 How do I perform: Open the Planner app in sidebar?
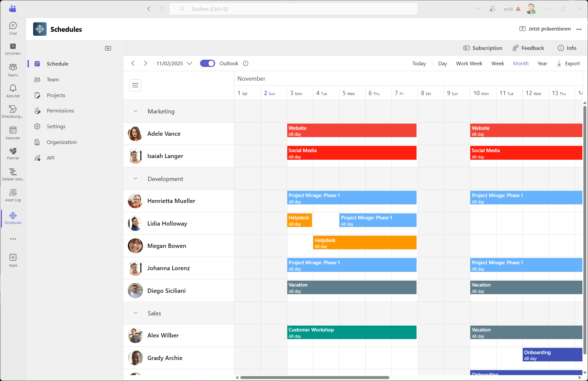point(13,153)
